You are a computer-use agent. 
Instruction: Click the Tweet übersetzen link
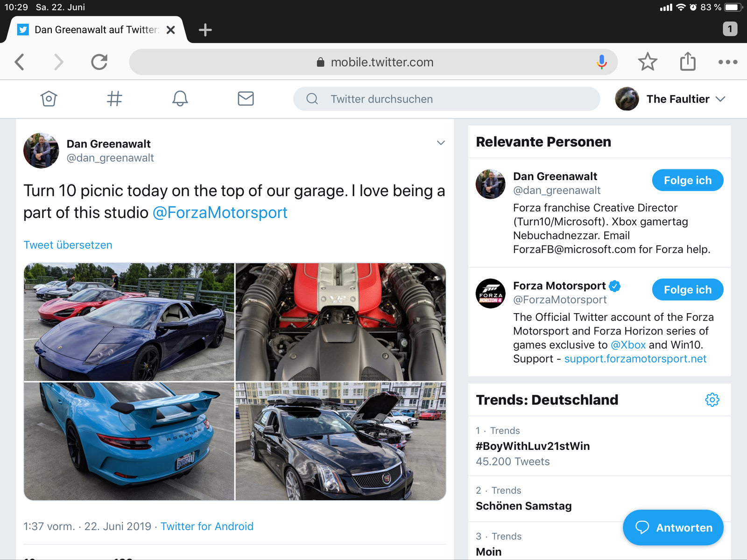click(68, 245)
